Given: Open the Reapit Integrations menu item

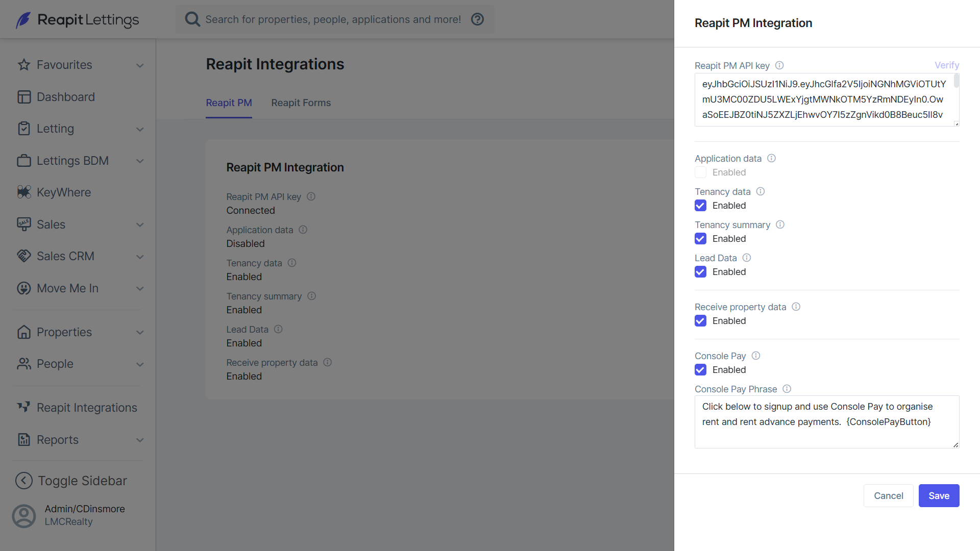Looking at the screenshot, I should 78,408.
